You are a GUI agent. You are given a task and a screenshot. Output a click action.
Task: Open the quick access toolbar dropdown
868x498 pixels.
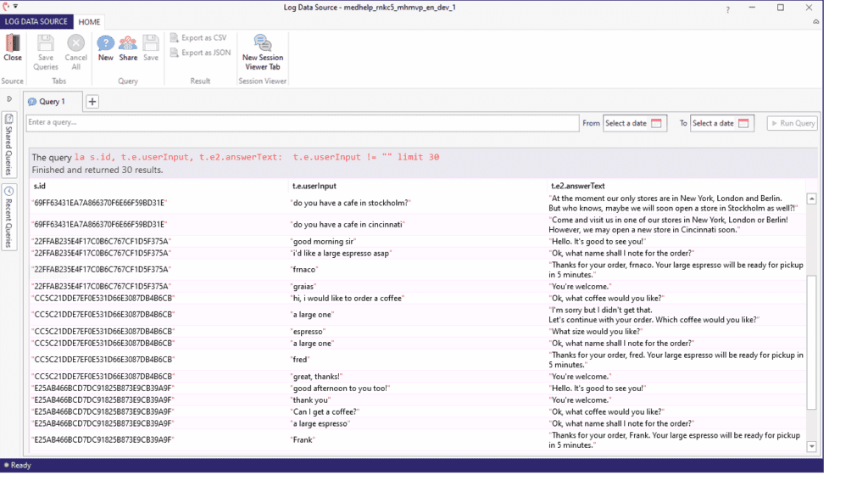coord(15,6)
